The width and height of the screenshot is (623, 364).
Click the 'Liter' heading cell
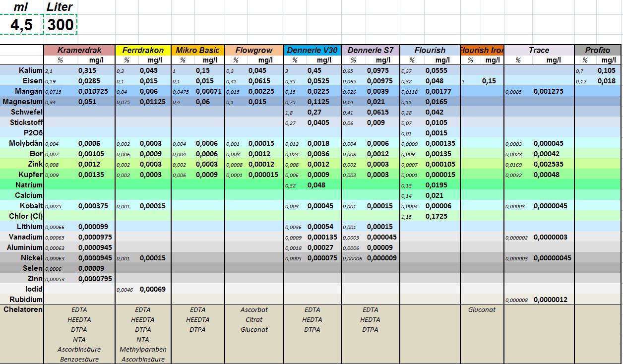click(60, 7)
